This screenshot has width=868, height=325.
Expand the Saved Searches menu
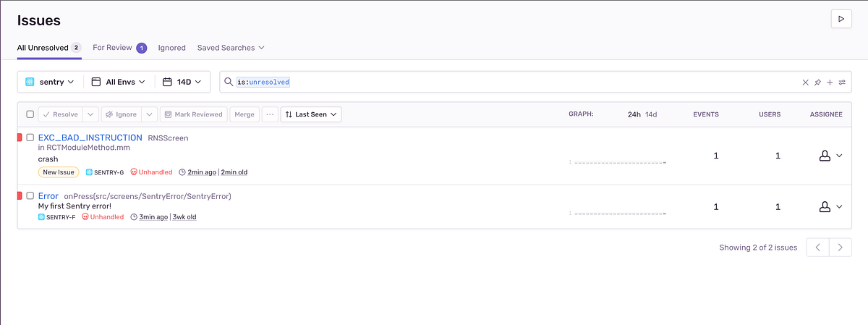[x=231, y=48]
